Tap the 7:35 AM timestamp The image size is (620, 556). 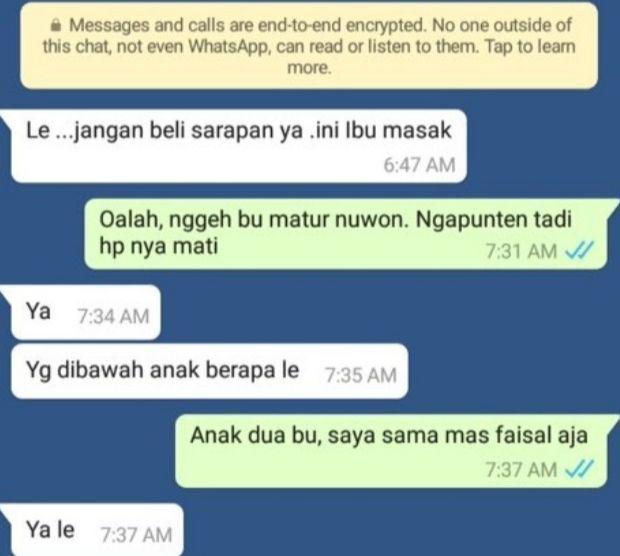pos(361,375)
